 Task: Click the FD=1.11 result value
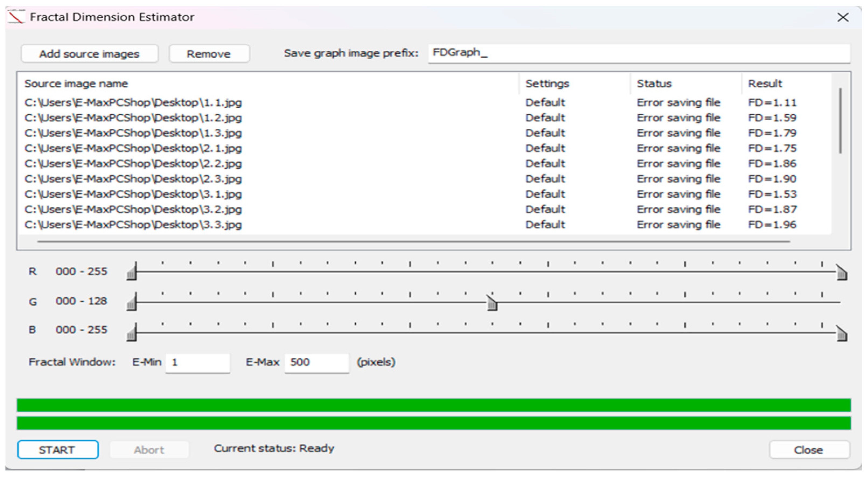tap(772, 102)
